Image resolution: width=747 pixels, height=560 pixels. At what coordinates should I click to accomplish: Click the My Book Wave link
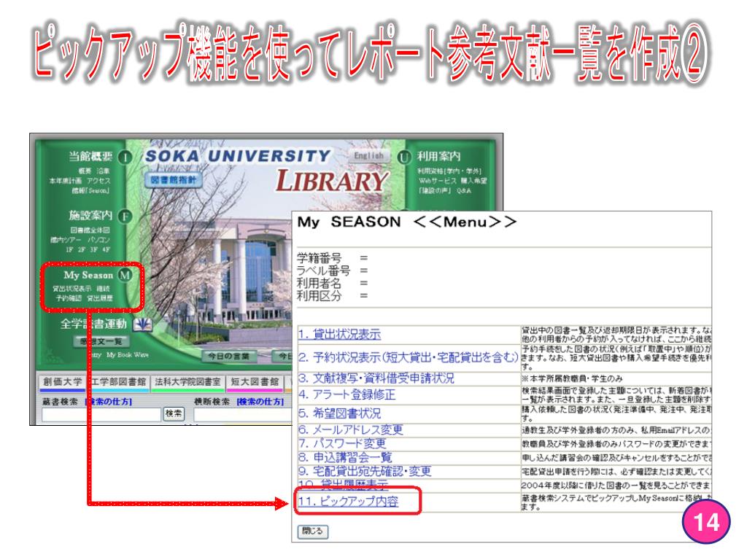coord(128,355)
